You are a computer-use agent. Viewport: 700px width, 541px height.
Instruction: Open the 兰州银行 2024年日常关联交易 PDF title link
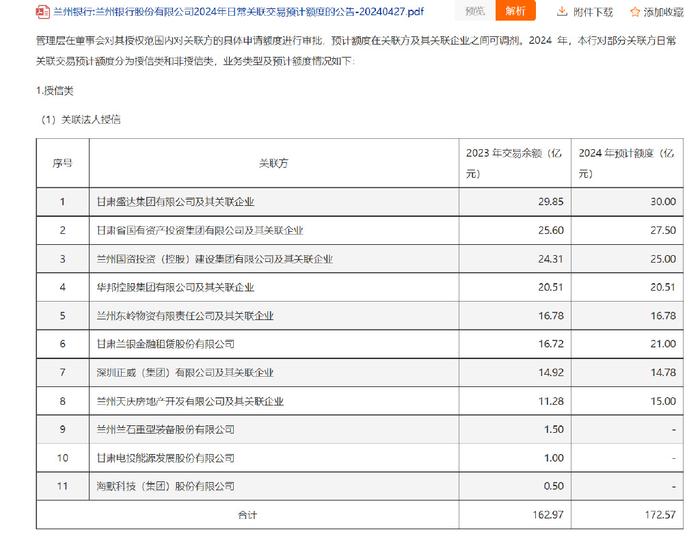[x=238, y=12]
